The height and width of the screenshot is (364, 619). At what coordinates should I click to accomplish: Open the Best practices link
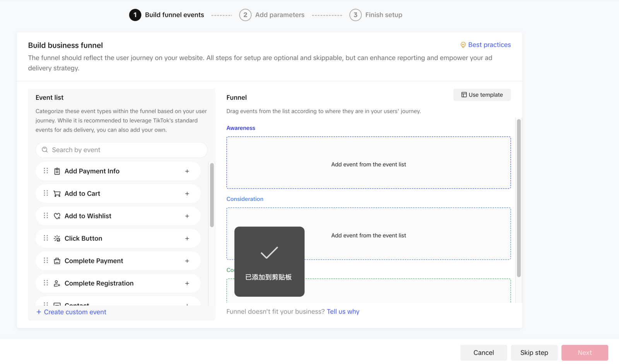[x=489, y=45]
